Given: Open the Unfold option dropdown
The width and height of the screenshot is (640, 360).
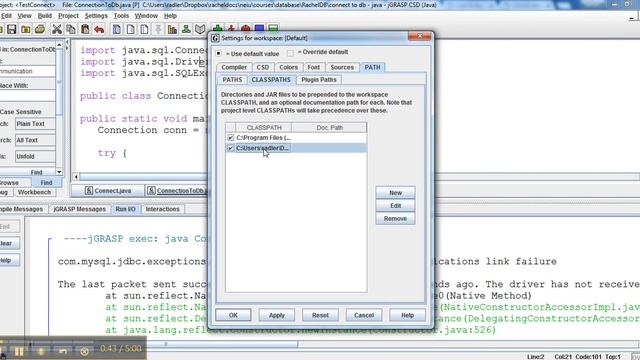Looking at the screenshot, I should pos(35,156).
